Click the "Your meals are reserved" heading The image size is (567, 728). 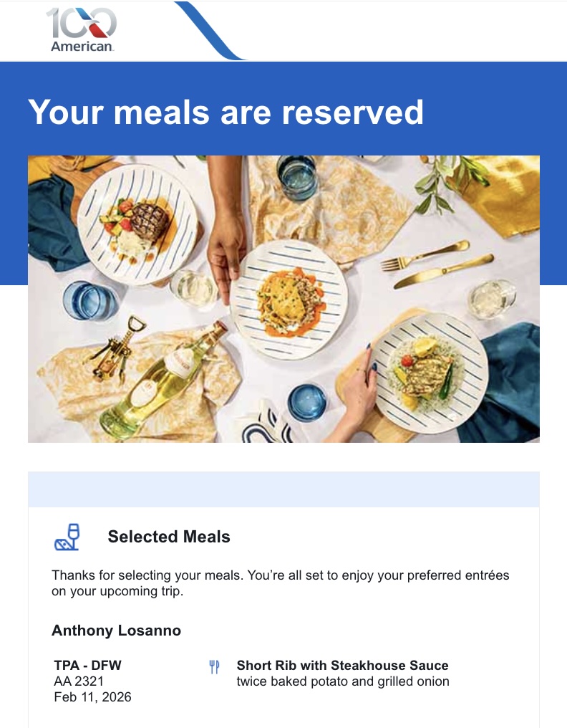coord(226,112)
